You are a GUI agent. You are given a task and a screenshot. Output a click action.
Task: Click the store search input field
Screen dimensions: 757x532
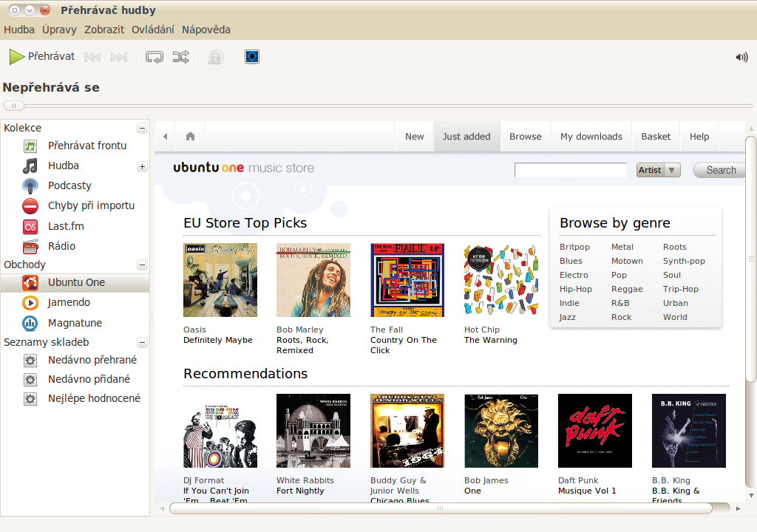pos(571,170)
